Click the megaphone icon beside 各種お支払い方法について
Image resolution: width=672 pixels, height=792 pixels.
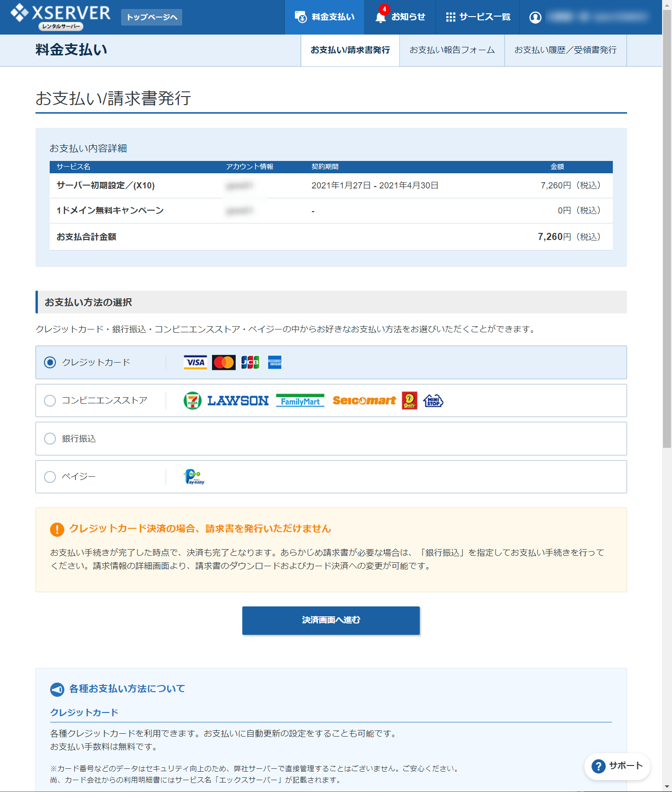click(57, 689)
